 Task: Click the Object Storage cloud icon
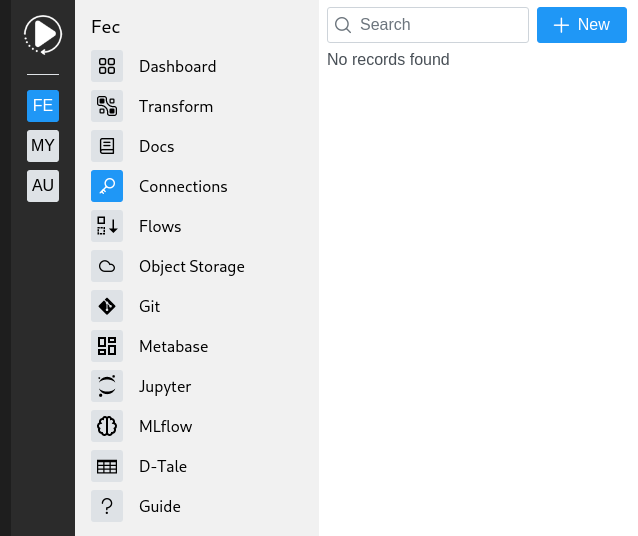click(x=107, y=267)
